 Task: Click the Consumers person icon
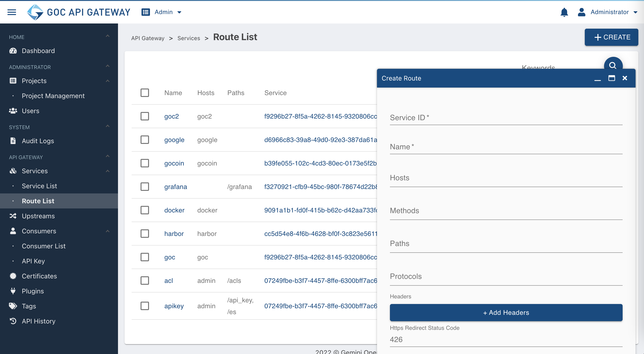tap(13, 231)
